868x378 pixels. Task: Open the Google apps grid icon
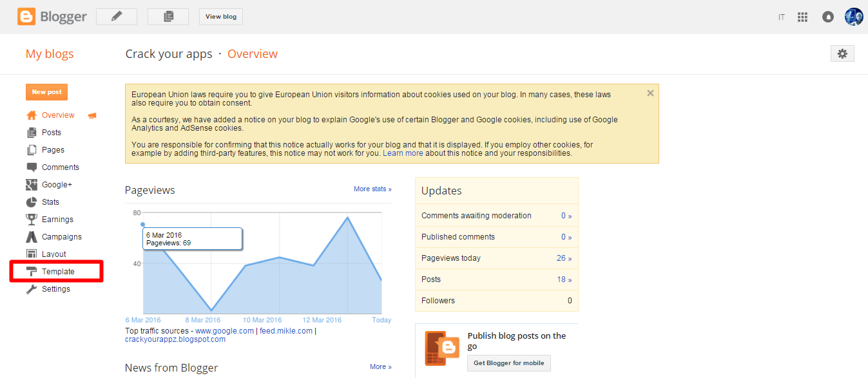pyautogui.click(x=802, y=17)
